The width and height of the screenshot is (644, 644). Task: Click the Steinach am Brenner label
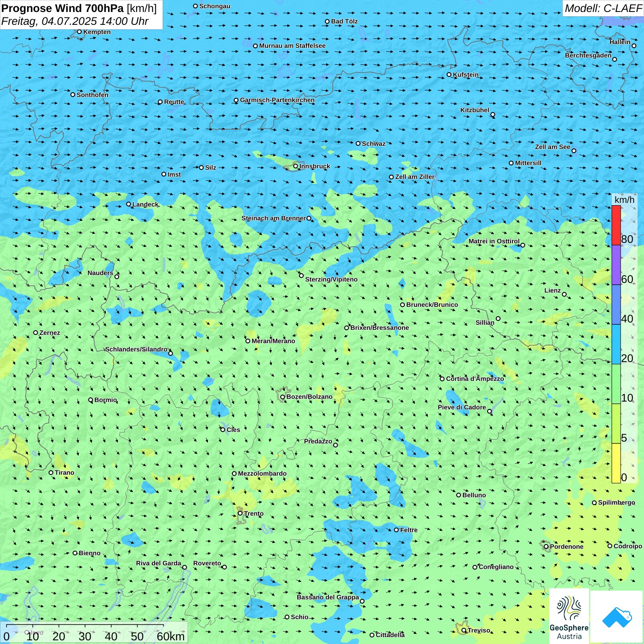pyautogui.click(x=274, y=218)
